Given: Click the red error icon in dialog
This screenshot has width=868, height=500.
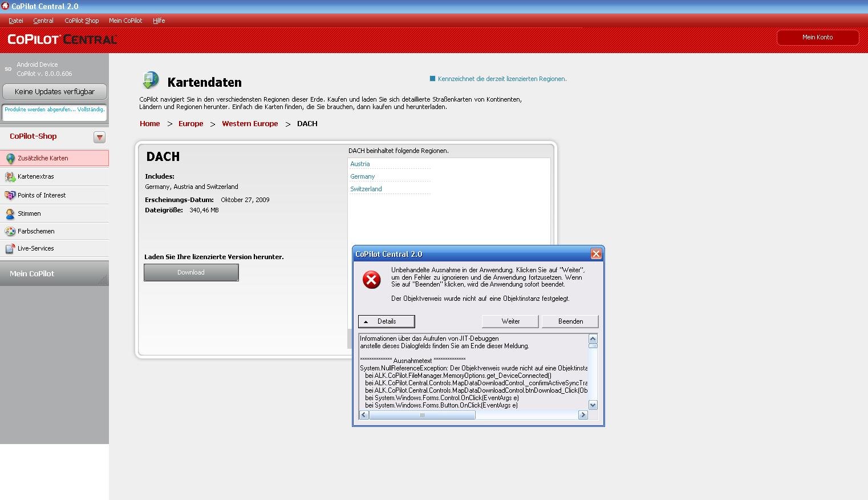Looking at the screenshot, I should (x=372, y=280).
